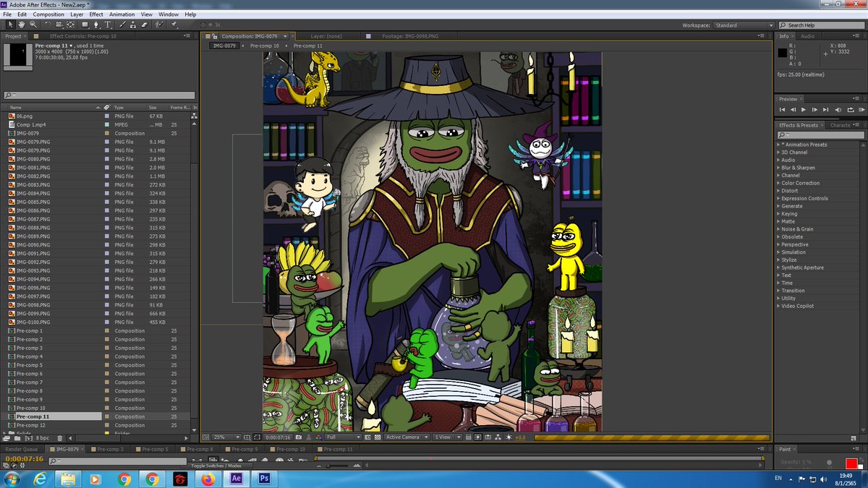Viewport: 868px width, 488px height.
Task: Open the Effect menu
Action: coord(96,14)
